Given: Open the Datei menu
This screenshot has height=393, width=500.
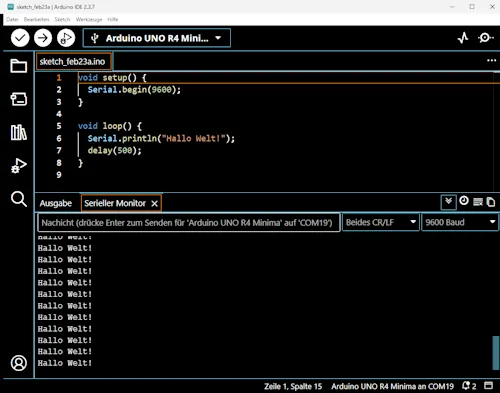Looking at the screenshot, I should [x=12, y=19].
